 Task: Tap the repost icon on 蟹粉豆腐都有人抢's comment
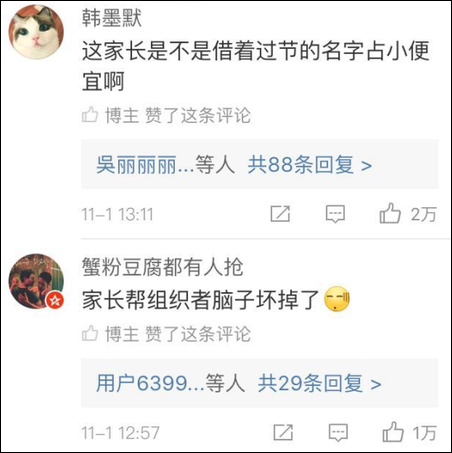(283, 432)
